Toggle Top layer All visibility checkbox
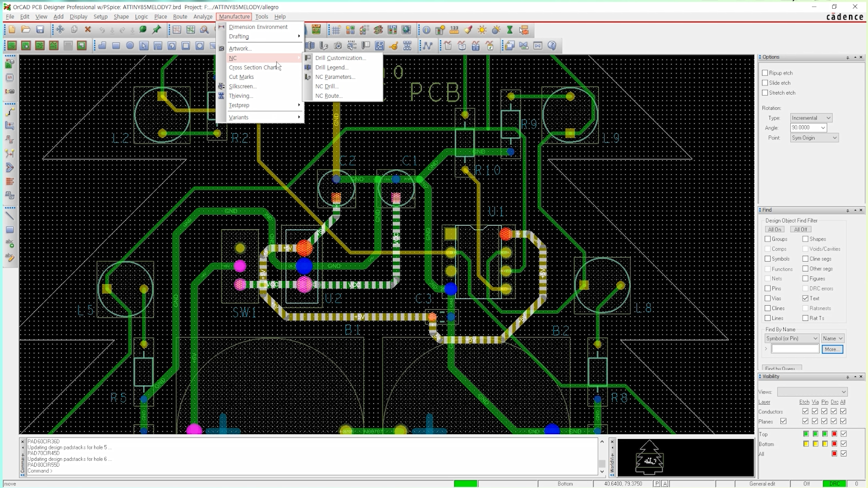Viewport: 868px width, 488px height. pos(844,434)
